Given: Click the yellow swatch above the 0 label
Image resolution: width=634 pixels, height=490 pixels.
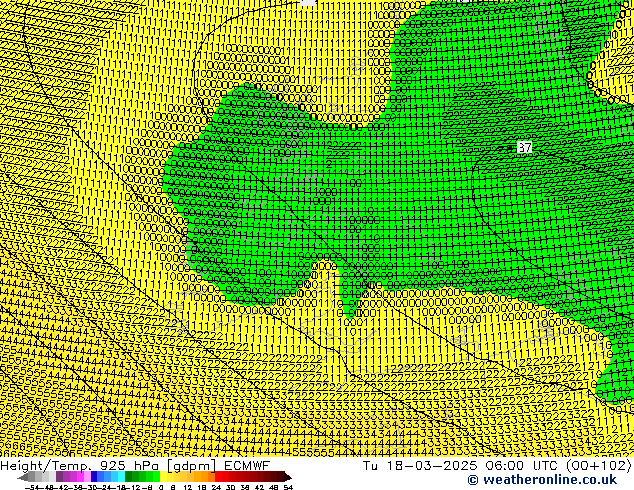Looking at the screenshot, I should 163,477.
